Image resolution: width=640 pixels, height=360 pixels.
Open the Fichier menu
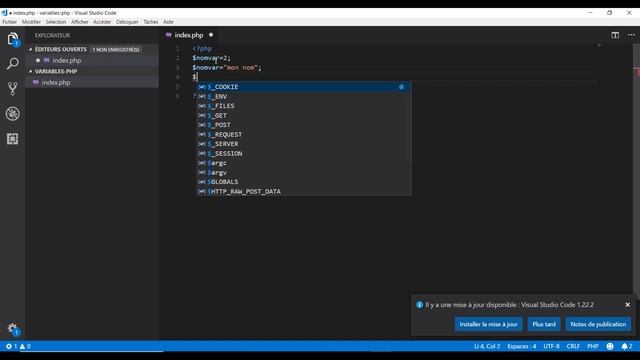point(9,22)
